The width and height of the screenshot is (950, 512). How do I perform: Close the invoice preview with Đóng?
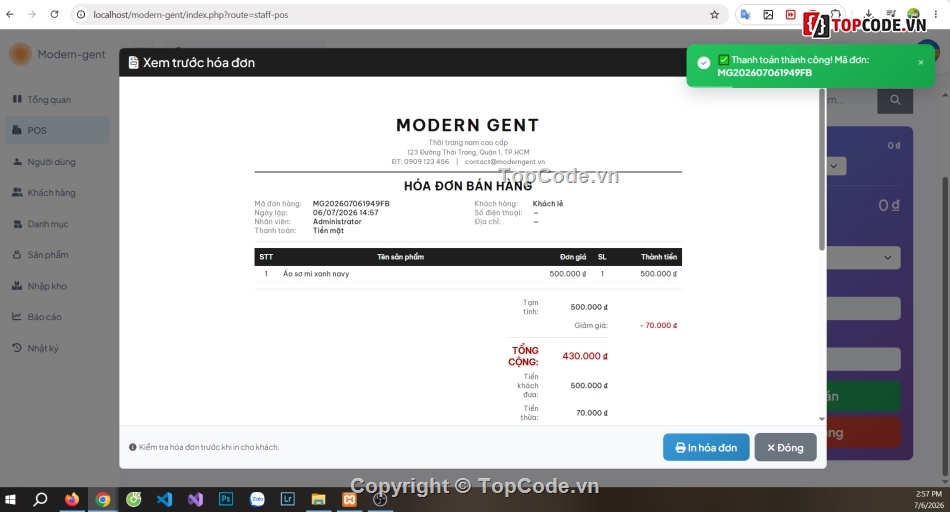785,447
